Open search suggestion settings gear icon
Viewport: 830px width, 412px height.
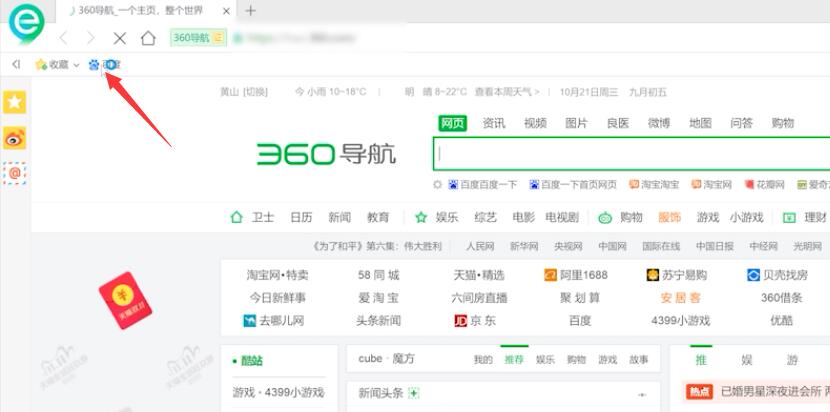click(x=437, y=185)
